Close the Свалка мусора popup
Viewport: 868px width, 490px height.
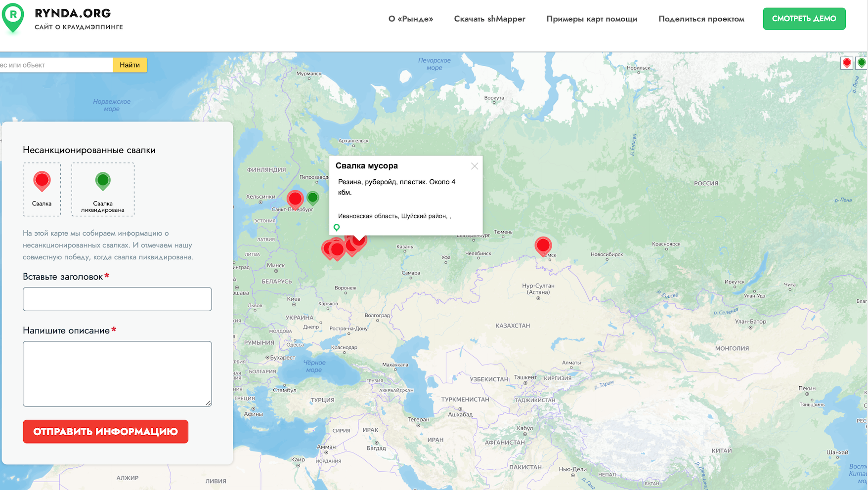coord(474,166)
